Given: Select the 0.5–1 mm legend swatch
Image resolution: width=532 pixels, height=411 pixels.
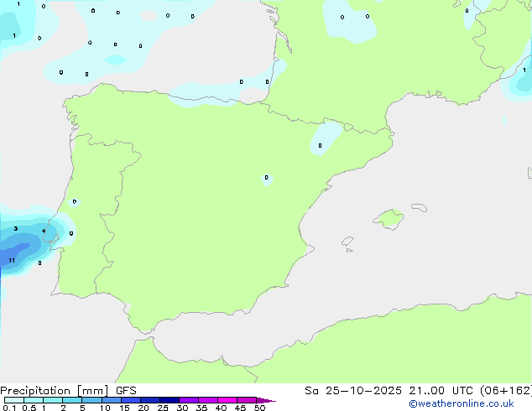Looking at the screenshot, I should tap(34, 400).
